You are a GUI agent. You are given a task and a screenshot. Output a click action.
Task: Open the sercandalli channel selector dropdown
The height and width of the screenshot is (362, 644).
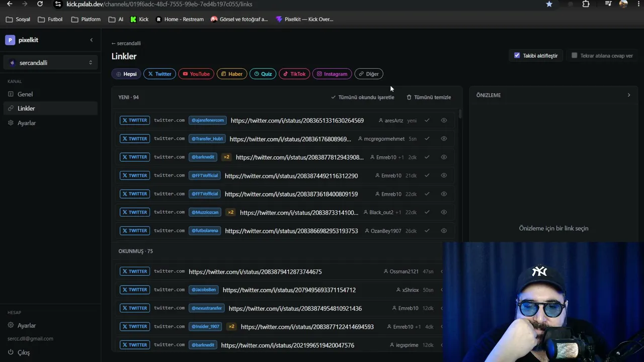click(x=51, y=63)
